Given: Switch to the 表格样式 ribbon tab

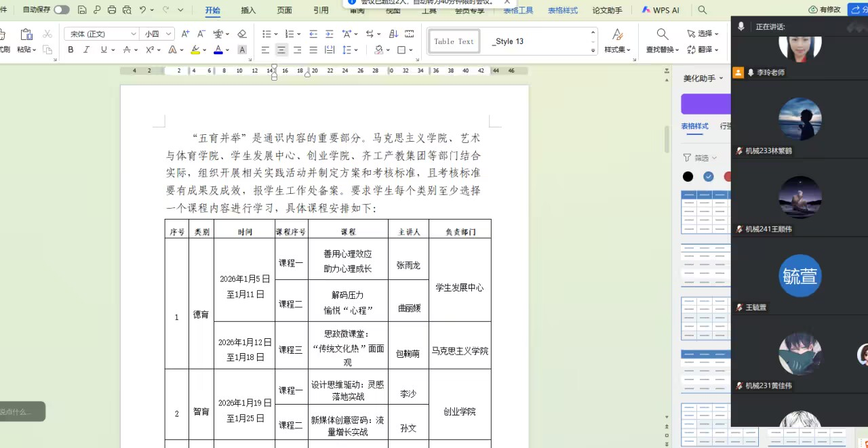Looking at the screenshot, I should point(562,10).
